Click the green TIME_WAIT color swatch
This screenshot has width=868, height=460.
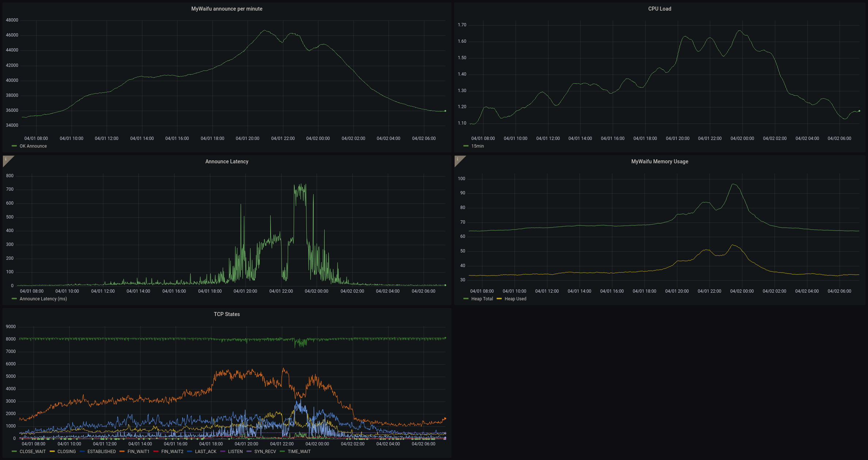[282, 452]
